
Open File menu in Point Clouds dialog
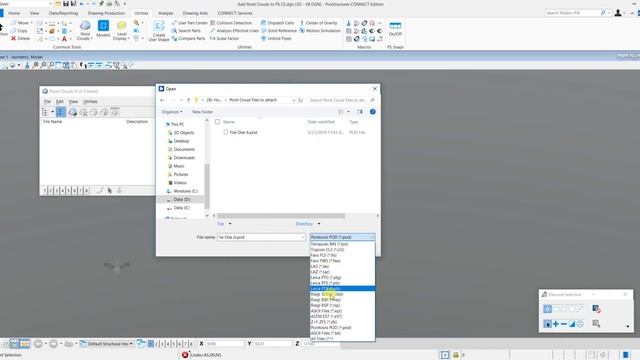(47, 102)
